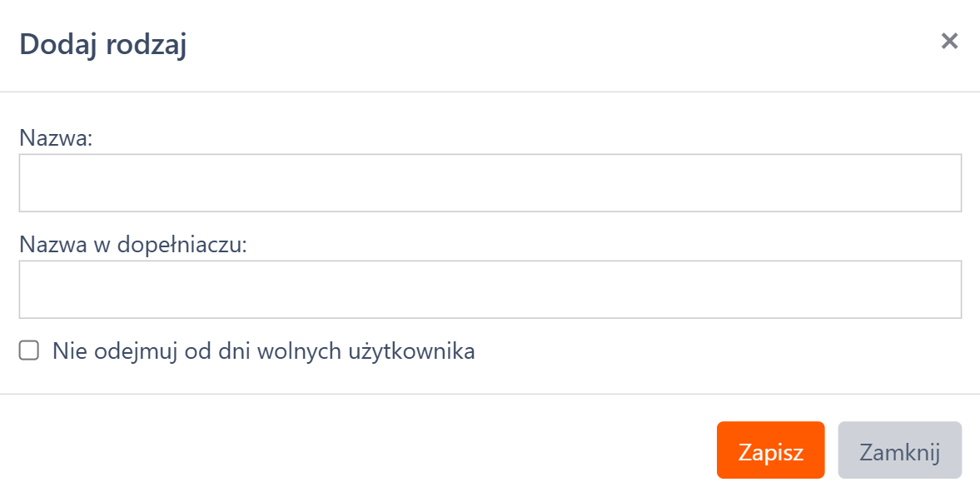This screenshot has height=492, width=980.
Task: Click the Nazwa w dopełniaczu: label
Action: pyautogui.click(x=133, y=245)
